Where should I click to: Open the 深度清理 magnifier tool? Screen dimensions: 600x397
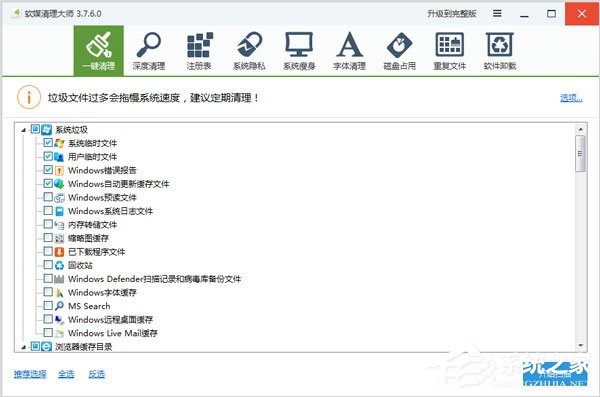click(149, 51)
